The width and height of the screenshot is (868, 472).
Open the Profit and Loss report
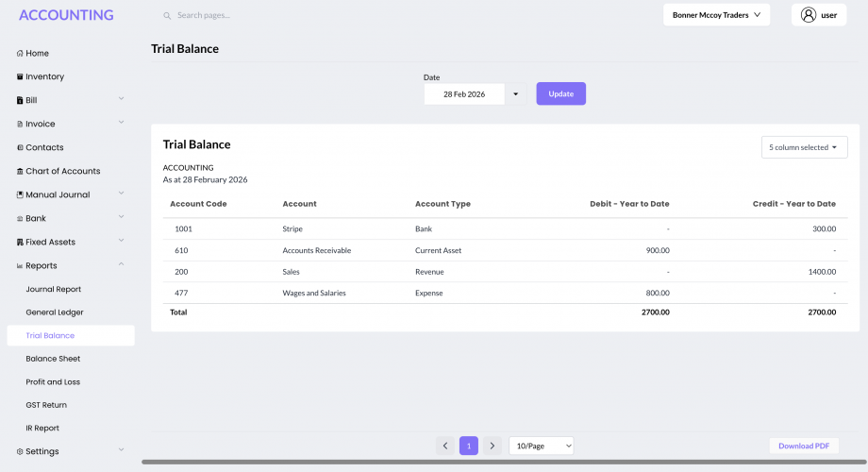[53, 382]
